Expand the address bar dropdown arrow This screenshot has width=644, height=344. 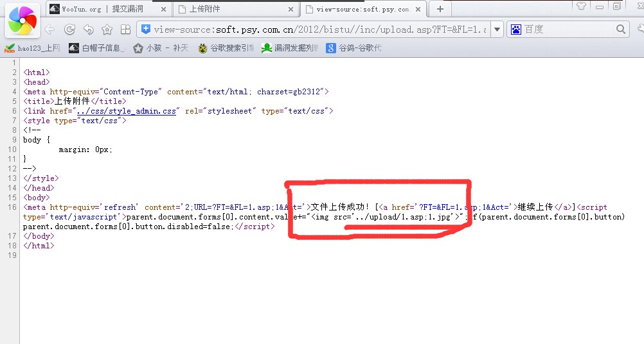(497, 30)
